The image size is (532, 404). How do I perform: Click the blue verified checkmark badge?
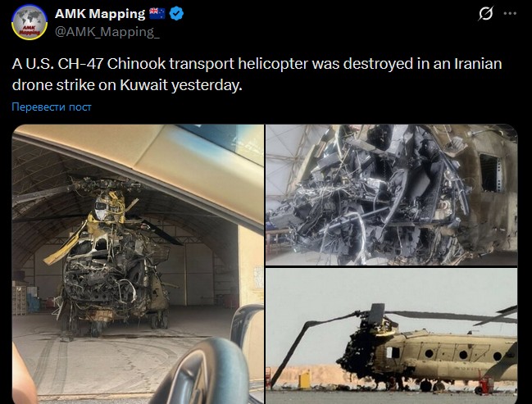[176, 14]
